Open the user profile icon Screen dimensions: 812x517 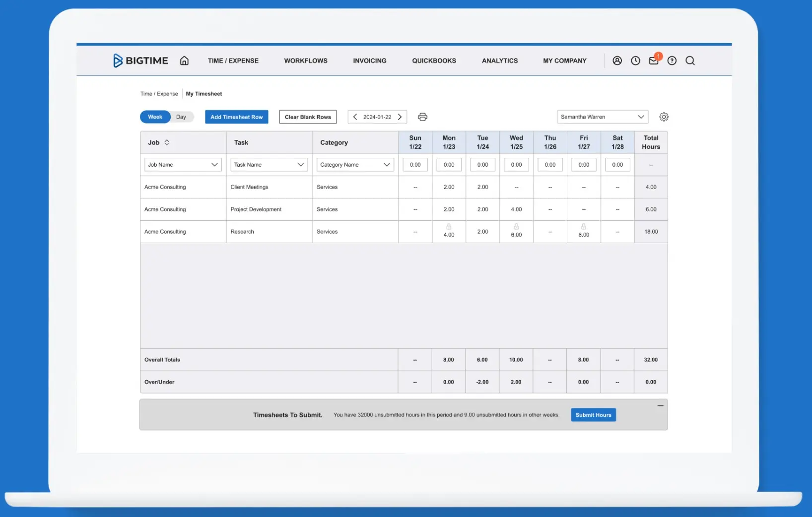[617, 61]
